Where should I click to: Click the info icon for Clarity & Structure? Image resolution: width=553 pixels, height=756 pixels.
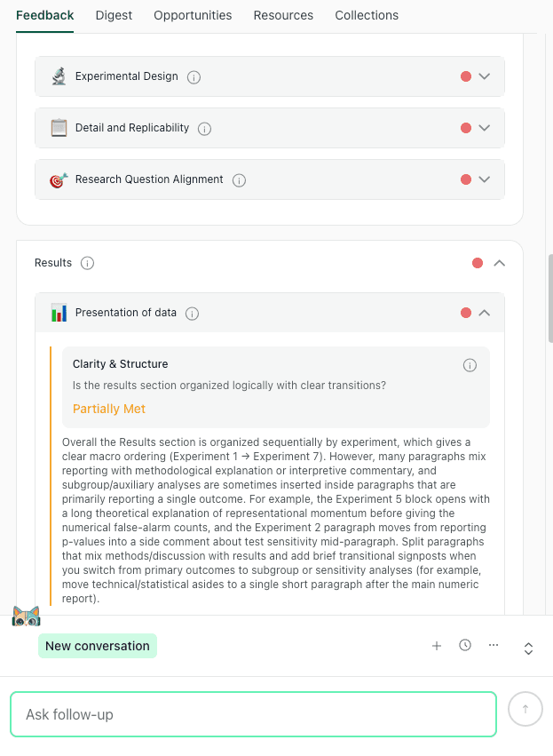click(470, 365)
